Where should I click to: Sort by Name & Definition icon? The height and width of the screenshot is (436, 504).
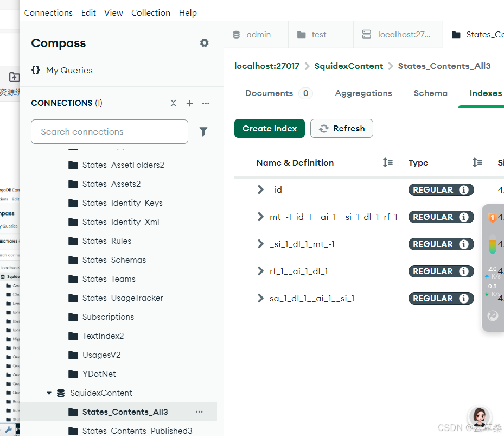click(388, 162)
